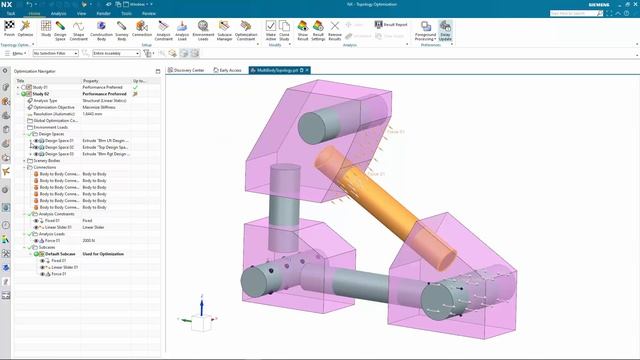The width and height of the screenshot is (640, 360).
Task: Select the Study 01 radio button
Action: pyautogui.click(x=23, y=87)
